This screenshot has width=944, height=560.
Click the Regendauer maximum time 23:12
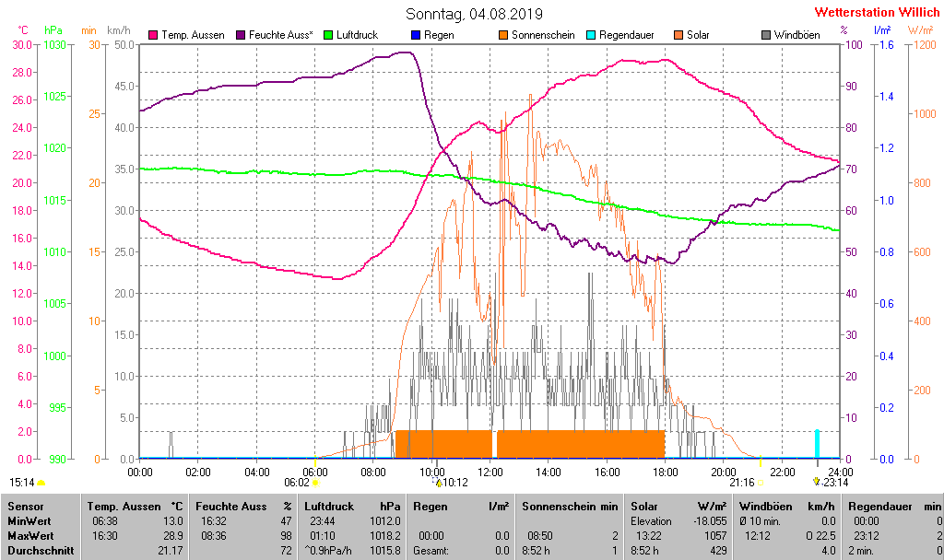coord(867,535)
